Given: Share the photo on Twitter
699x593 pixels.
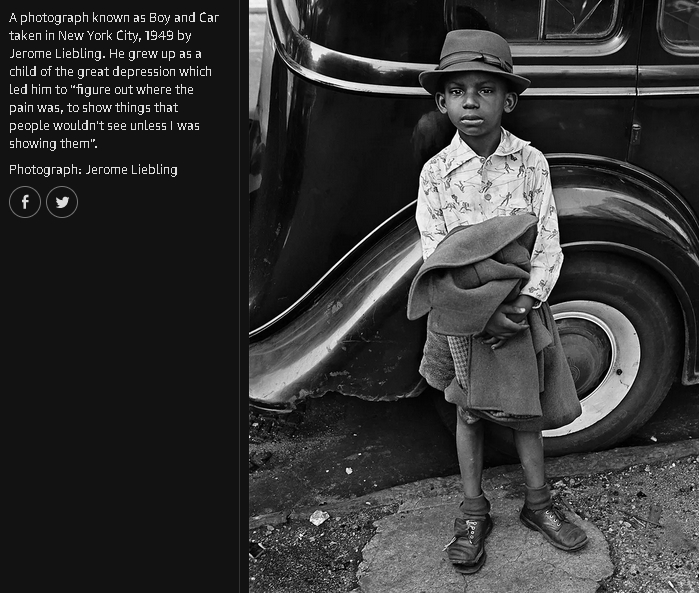Looking at the screenshot, I should coord(62,202).
